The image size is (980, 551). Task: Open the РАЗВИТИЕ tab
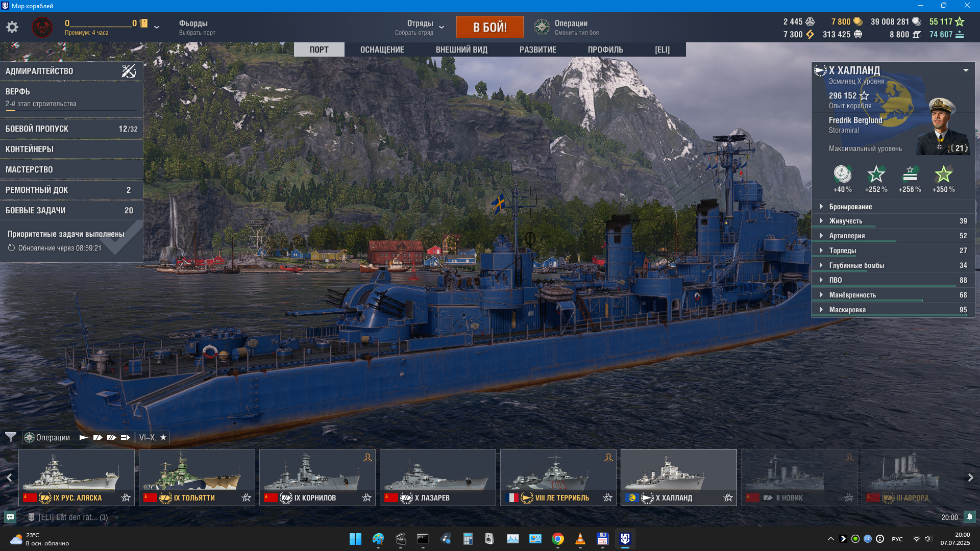pos(537,49)
